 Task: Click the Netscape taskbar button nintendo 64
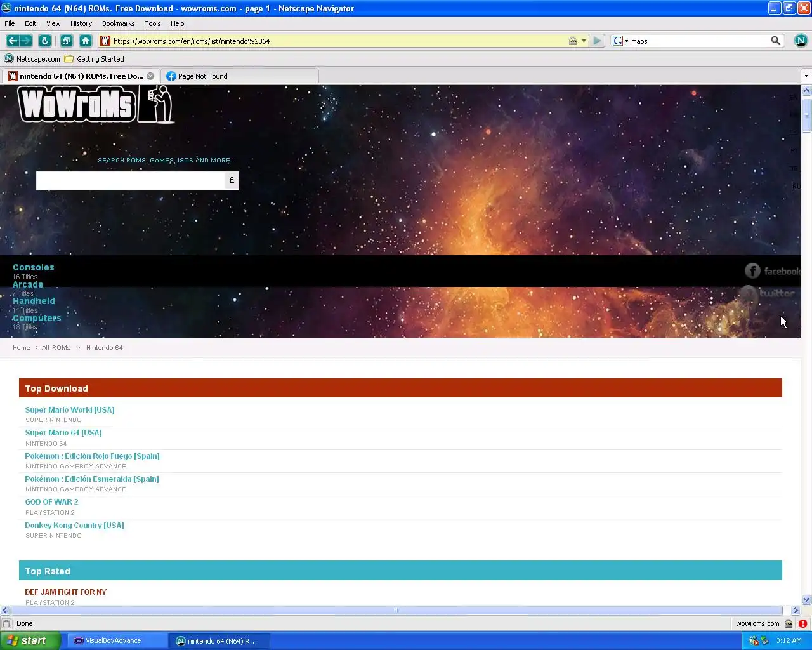219,640
